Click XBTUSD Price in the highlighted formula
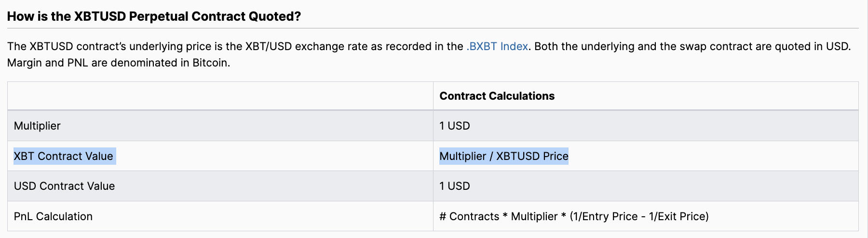This screenshot has width=868, height=238. click(x=532, y=156)
